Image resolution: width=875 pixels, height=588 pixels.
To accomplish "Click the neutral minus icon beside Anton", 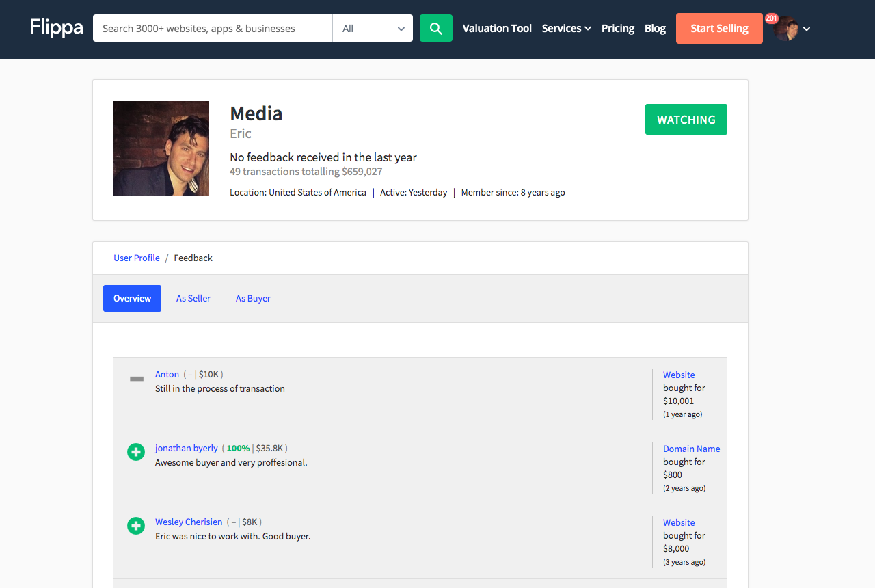I will click(x=137, y=379).
